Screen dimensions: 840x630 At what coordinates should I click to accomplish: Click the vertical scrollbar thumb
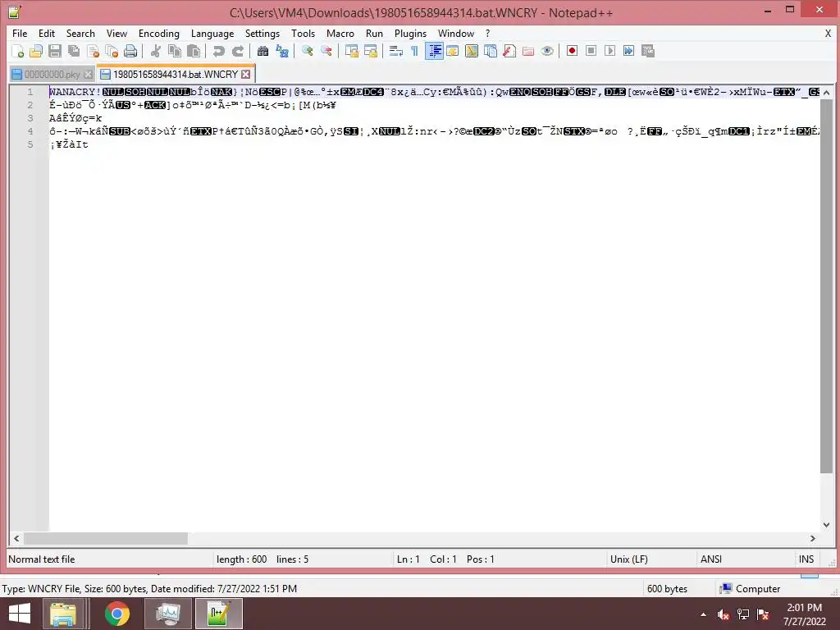tap(826, 286)
